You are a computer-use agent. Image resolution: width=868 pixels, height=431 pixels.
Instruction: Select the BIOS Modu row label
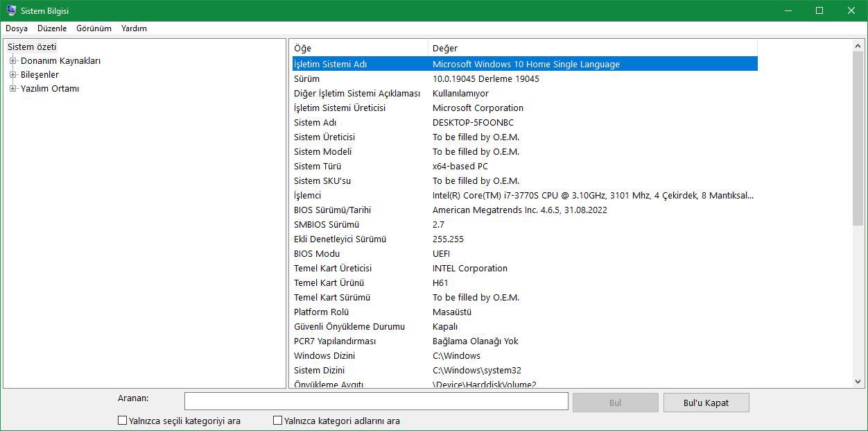pyautogui.click(x=317, y=253)
